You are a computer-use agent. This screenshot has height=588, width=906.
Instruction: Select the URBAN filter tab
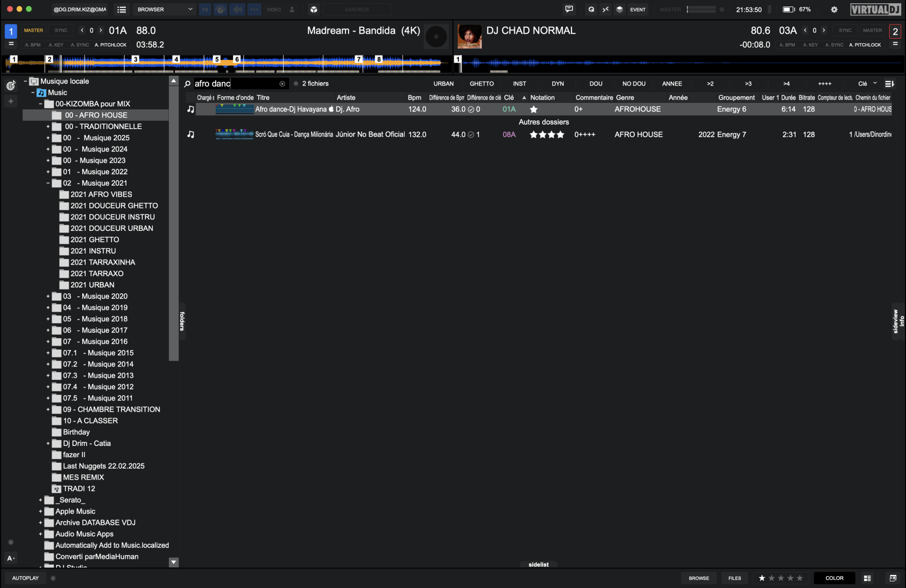tap(443, 84)
